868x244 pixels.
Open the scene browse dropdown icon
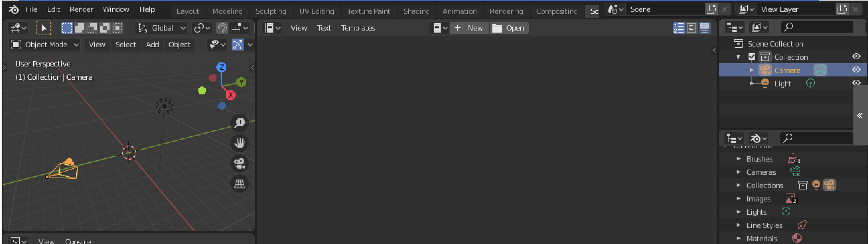coord(615,9)
